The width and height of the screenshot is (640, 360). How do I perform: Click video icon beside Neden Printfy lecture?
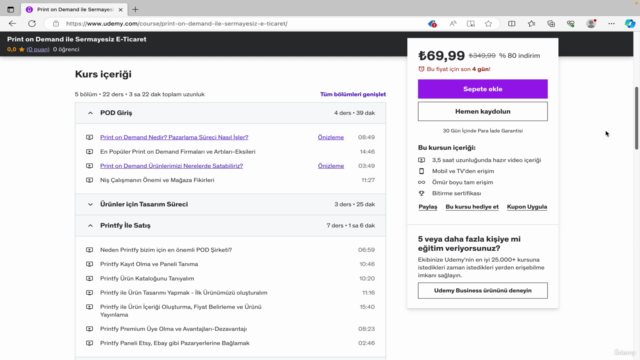coord(89,250)
